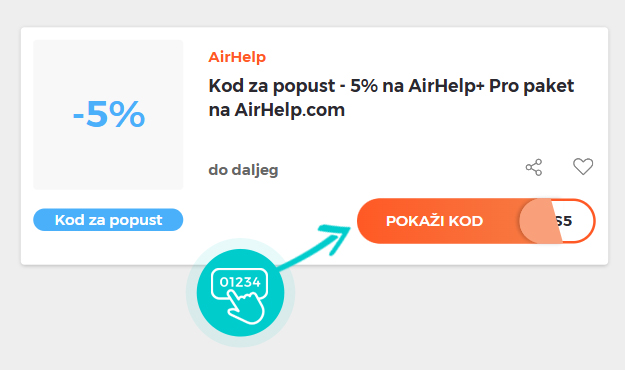Click the 'do daljeg' validity label

(x=243, y=170)
